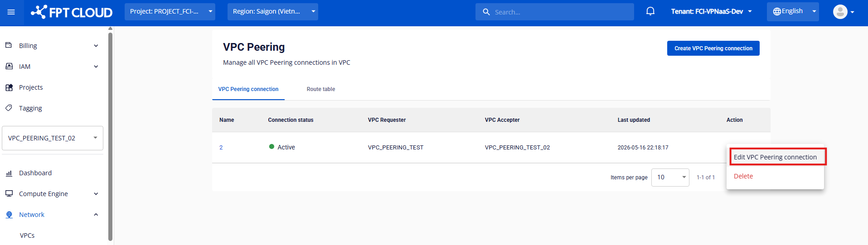Click the Tagging tag icon

9,108
